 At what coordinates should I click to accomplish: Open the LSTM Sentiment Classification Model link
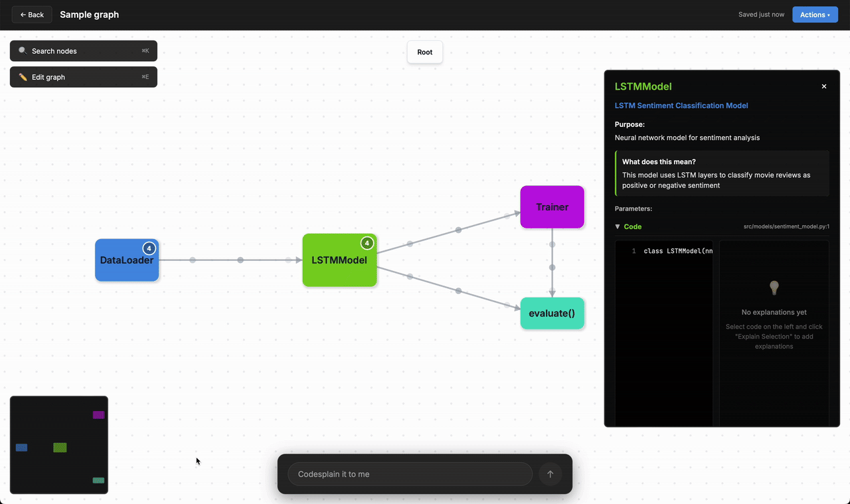(681, 105)
